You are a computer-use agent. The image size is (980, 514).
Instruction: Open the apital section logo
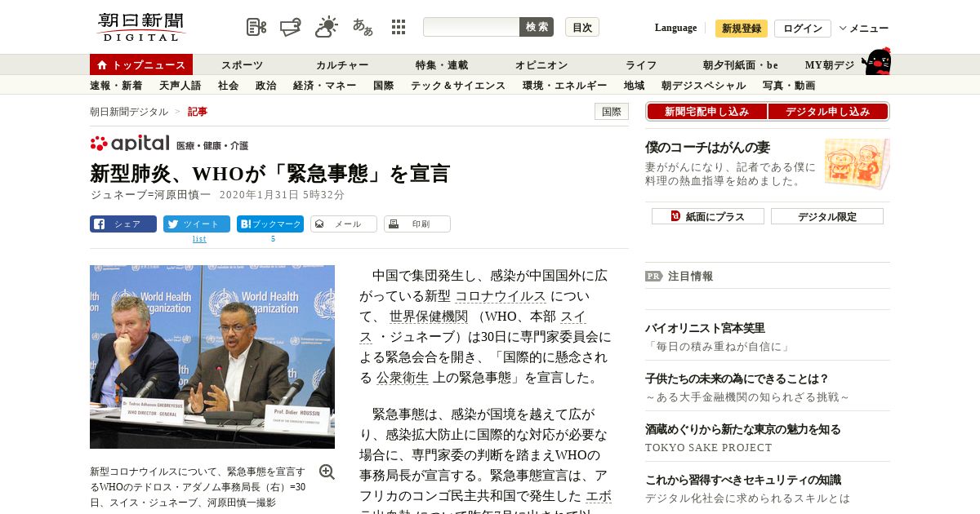click(130, 144)
